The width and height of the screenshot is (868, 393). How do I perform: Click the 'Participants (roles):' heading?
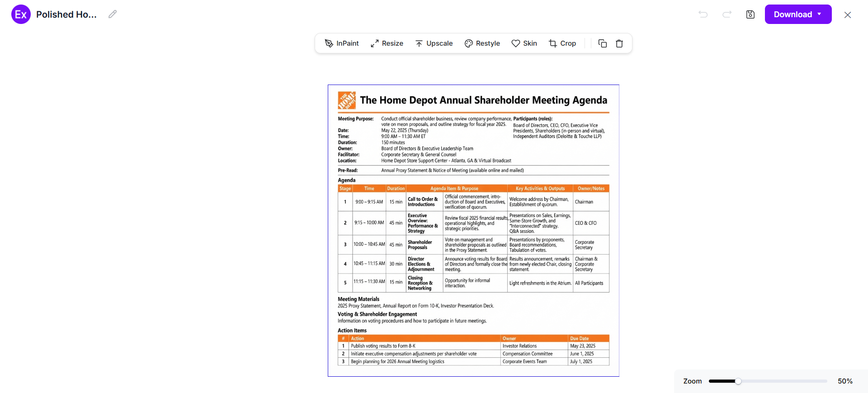(x=533, y=119)
